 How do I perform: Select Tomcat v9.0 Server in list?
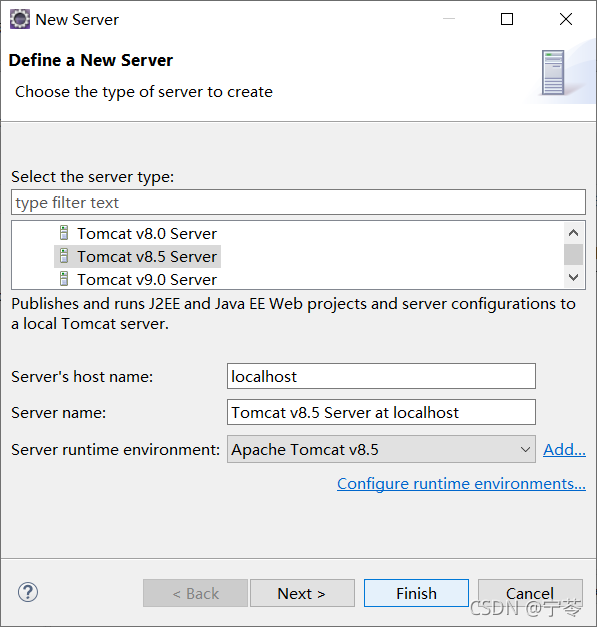(147, 280)
